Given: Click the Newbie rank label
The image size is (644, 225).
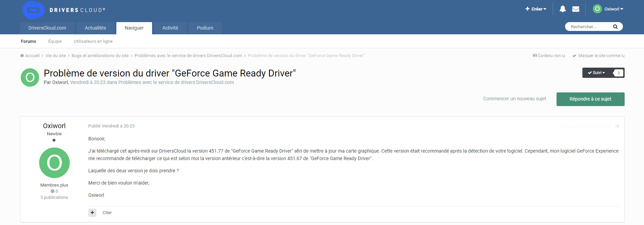Looking at the screenshot, I should click(54, 134).
